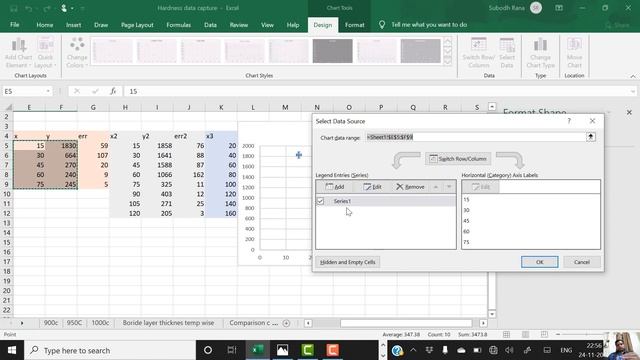Click Switch Row/Column button in dialog
The image size is (640, 360).
tap(458, 159)
